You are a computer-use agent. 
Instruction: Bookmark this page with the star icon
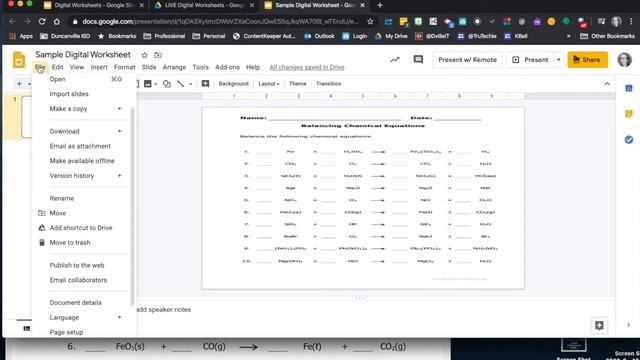370,21
